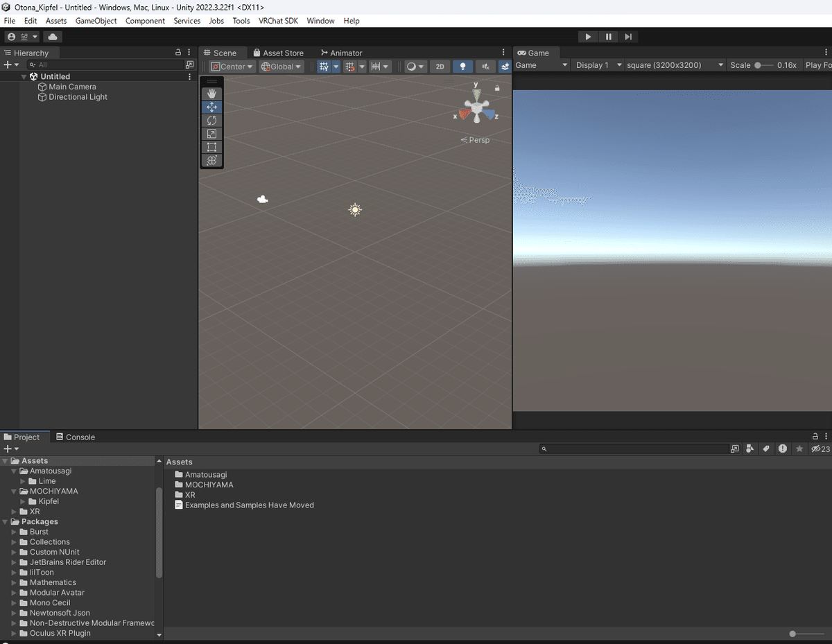Toggle Scene view lighting (lightbulb)
Screen dimensions: 832x644
coord(462,67)
